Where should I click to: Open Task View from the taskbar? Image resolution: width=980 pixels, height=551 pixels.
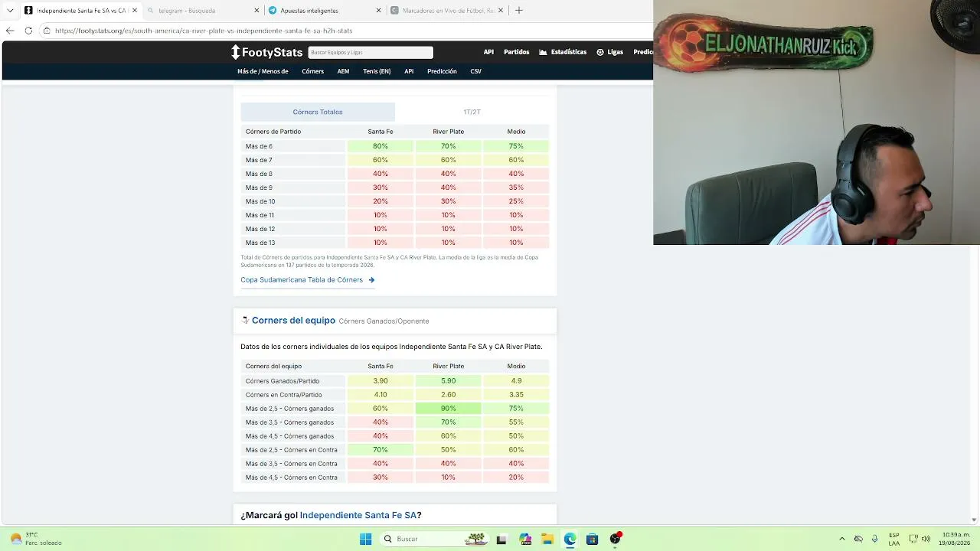pyautogui.click(x=501, y=539)
